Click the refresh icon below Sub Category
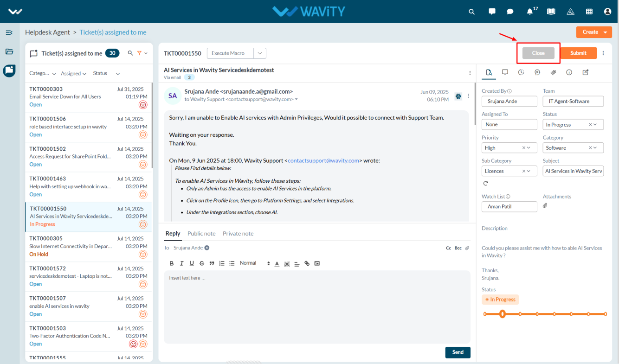Viewport: 619px width, 364px height. point(486,184)
